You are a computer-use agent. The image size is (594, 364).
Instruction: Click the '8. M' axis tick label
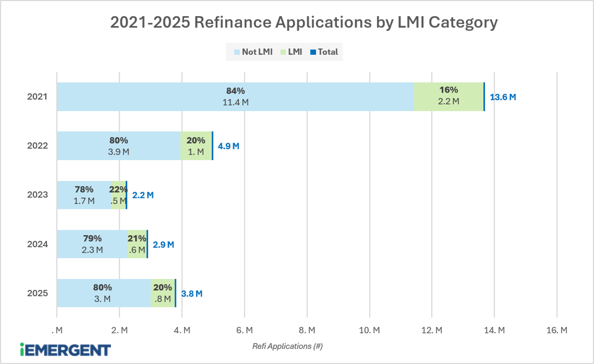(307, 330)
